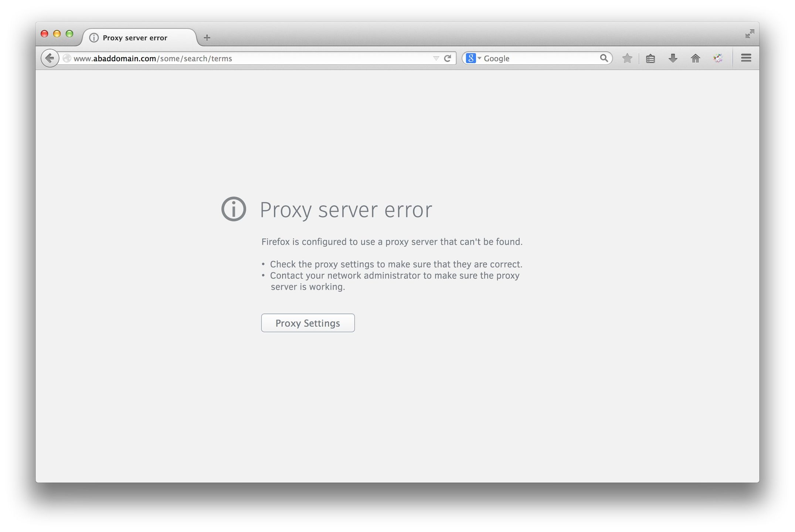Open a new tab with plus
The width and height of the screenshot is (795, 532).
pyautogui.click(x=207, y=38)
